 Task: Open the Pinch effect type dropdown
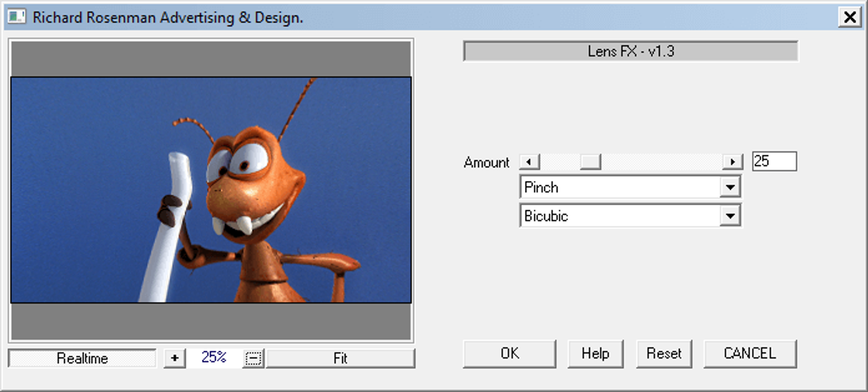pyautogui.click(x=730, y=187)
